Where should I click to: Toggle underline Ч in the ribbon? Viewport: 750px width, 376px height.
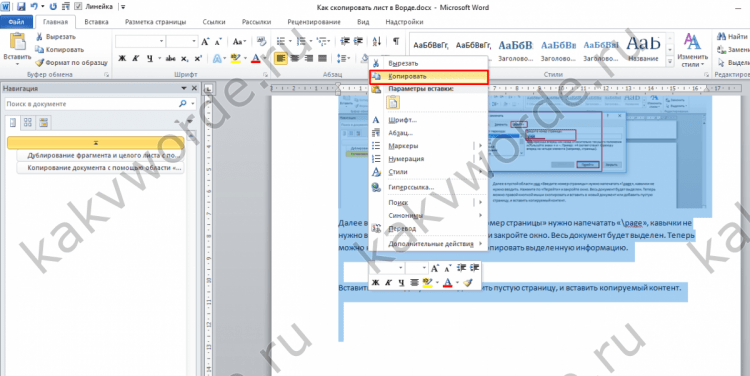(150, 58)
